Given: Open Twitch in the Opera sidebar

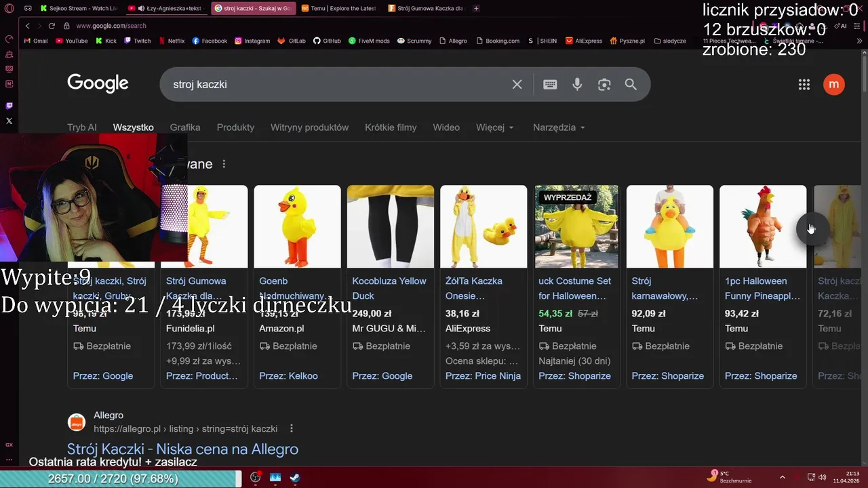Looking at the screenshot, I should click(9, 106).
